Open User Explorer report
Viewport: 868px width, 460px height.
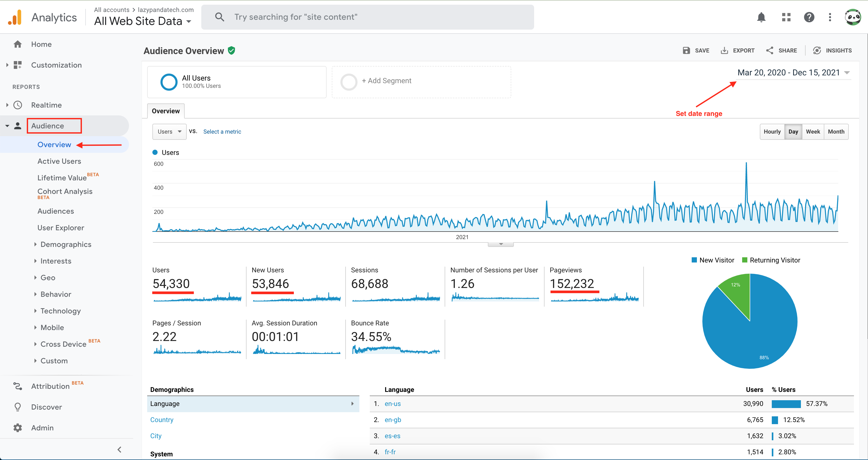(x=61, y=228)
